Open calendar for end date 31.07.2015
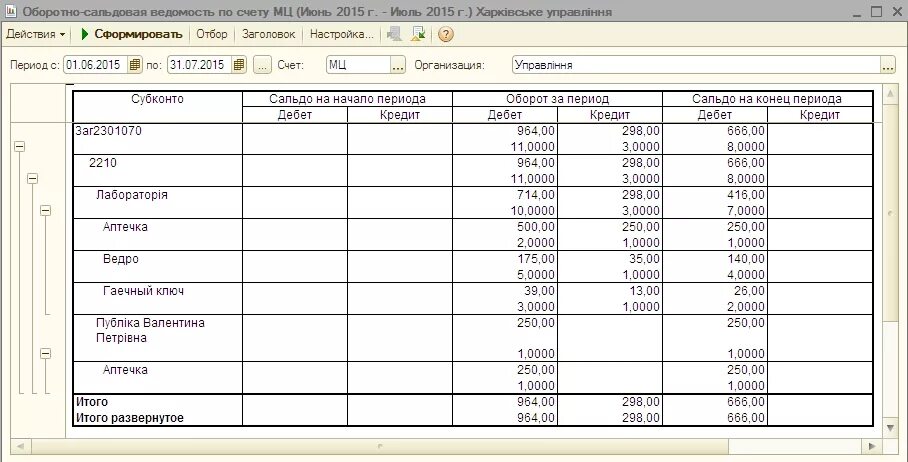The height and width of the screenshot is (462, 908). (x=239, y=65)
